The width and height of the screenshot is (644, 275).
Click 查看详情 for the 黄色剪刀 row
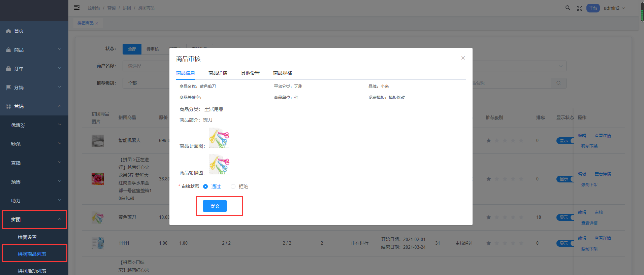coord(589,223)
